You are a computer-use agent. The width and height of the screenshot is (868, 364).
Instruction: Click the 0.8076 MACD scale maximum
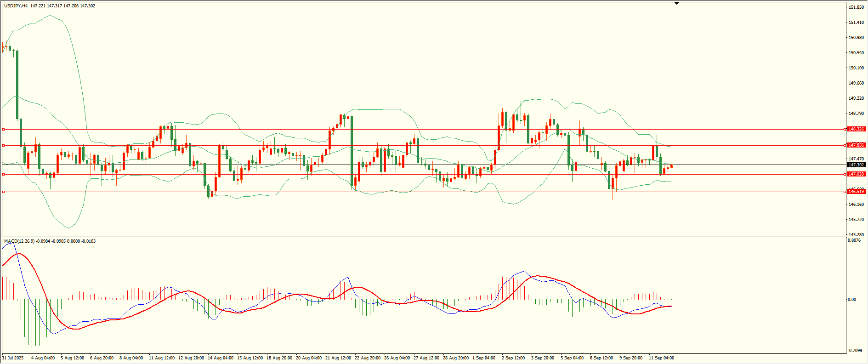854,240
